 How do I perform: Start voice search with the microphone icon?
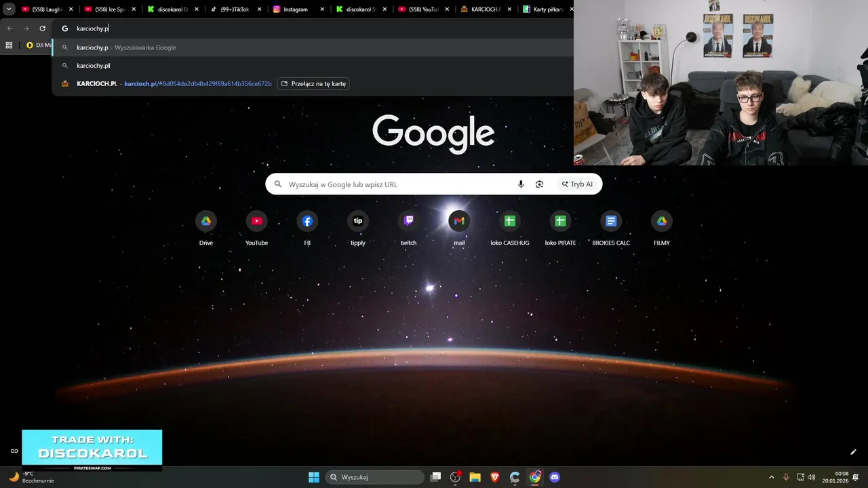pos(521,184)
